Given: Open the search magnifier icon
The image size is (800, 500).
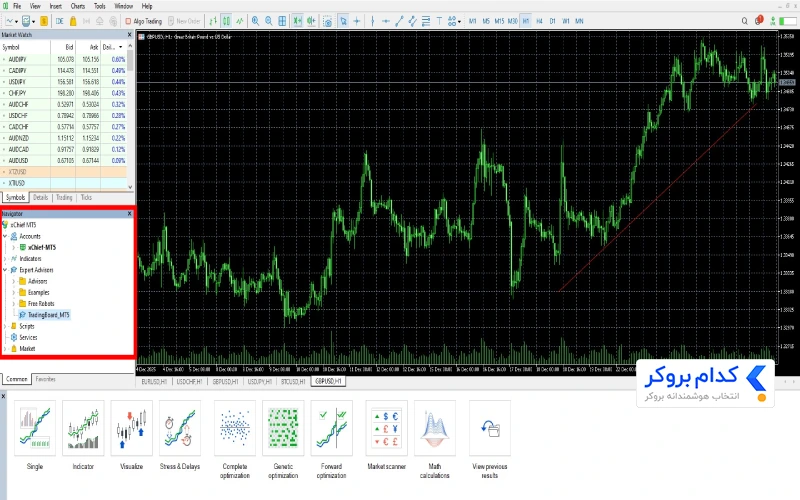Looking at the screenshot, I should [x=744, y=21].
